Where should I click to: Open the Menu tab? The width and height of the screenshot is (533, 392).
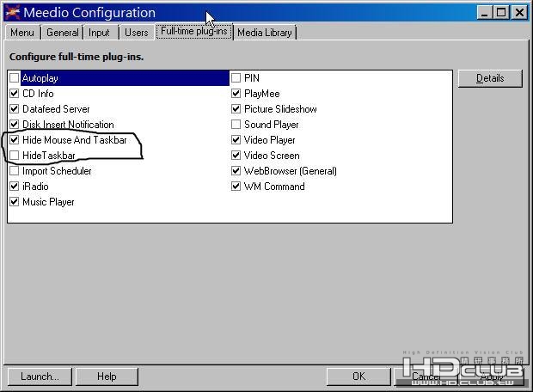[22, 33]
